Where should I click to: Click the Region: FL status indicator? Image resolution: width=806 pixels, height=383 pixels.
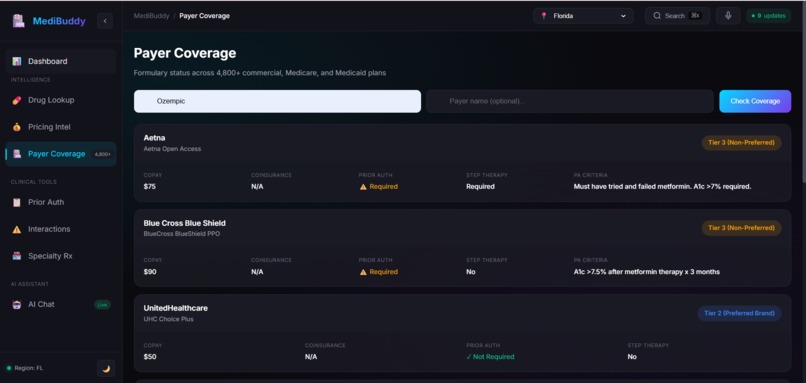[25, 368]
